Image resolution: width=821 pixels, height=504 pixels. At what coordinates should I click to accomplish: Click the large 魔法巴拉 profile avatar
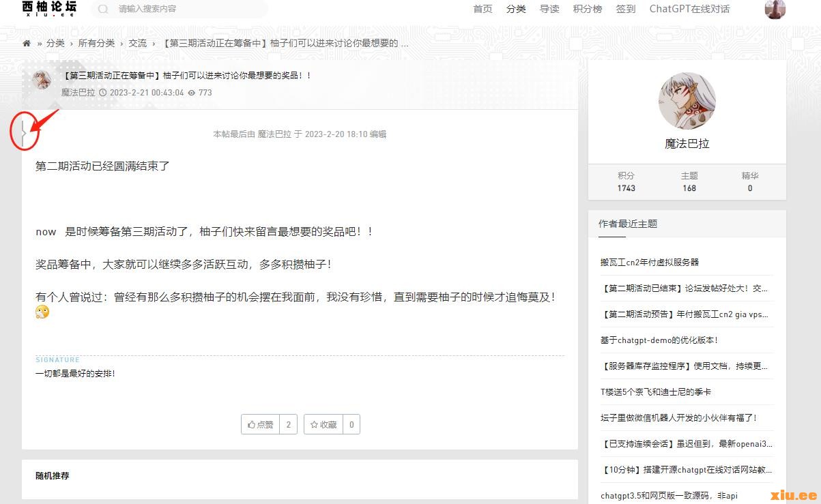coord(687,101)
